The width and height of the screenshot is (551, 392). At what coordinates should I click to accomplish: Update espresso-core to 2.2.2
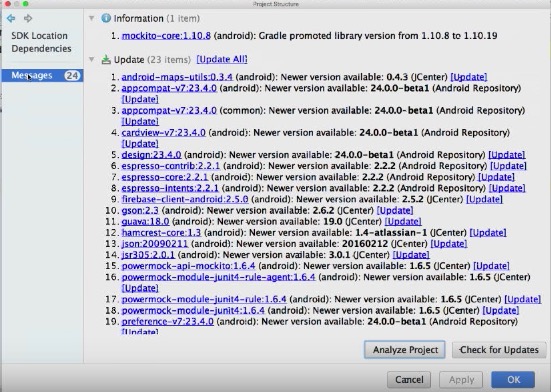pos(496,177)
